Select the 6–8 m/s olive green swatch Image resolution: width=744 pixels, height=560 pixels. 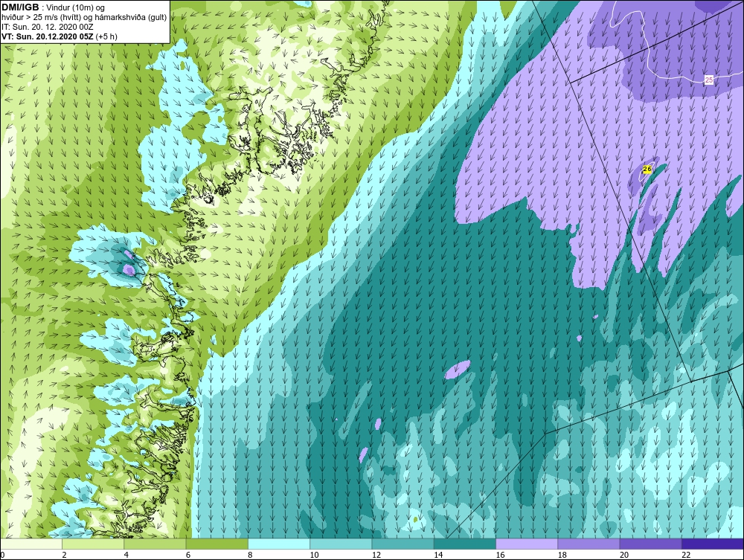click(x=217, y=544)
